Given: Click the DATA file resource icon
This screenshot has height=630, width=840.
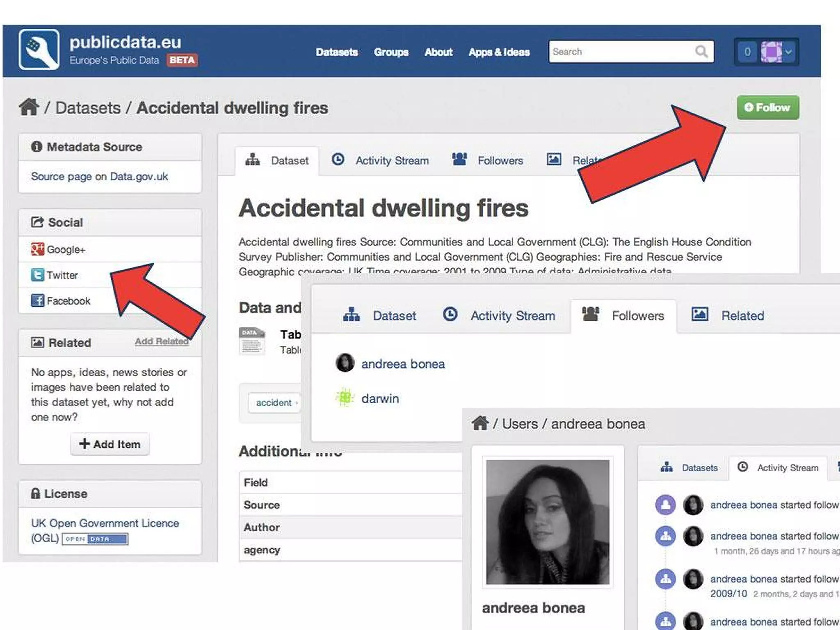Looking at the screenshot, I should tap(251, 341).
